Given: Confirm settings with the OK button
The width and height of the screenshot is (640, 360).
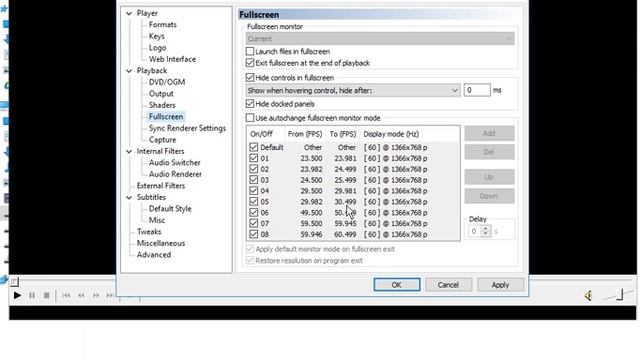Looking at the screenshot, I should tap(397, 284).
